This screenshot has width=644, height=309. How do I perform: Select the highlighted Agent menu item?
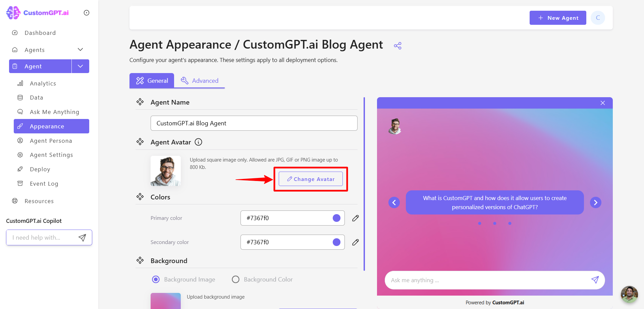click(x=40, y=66)
